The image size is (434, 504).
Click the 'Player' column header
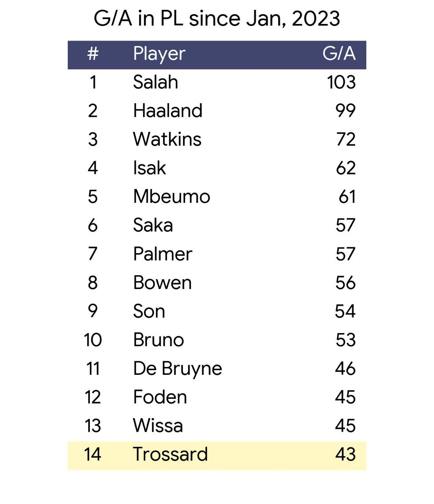click(x=159, y=54)
